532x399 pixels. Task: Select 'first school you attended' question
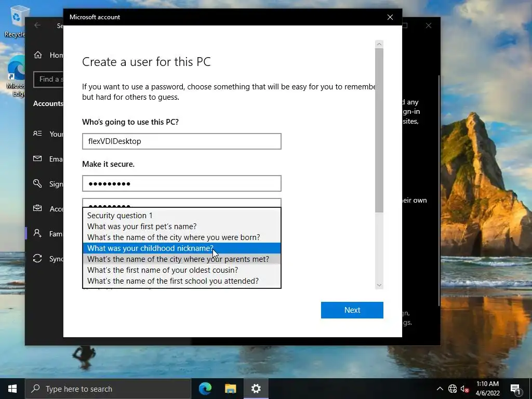pyautogui.click(x=181, y=281)
